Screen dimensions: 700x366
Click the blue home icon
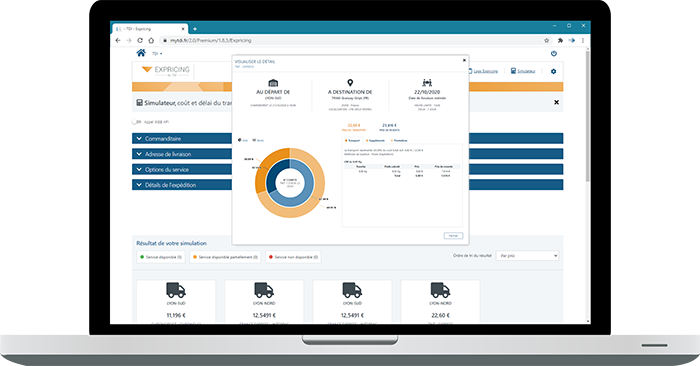[141, 53]
